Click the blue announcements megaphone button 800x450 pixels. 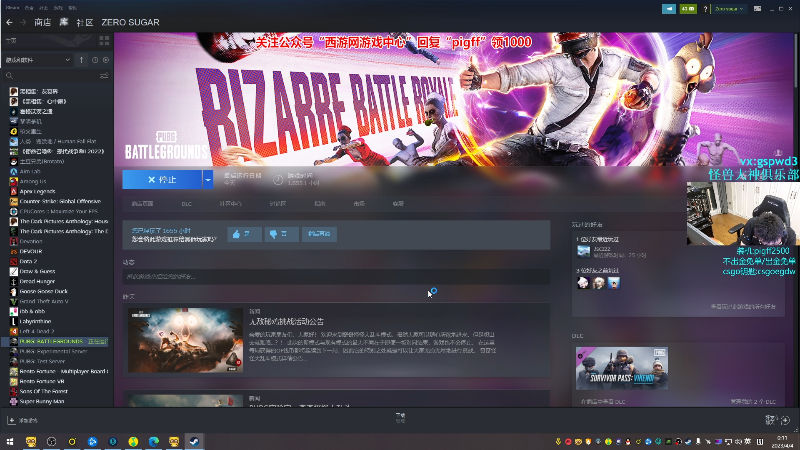(x=669, y=9)
